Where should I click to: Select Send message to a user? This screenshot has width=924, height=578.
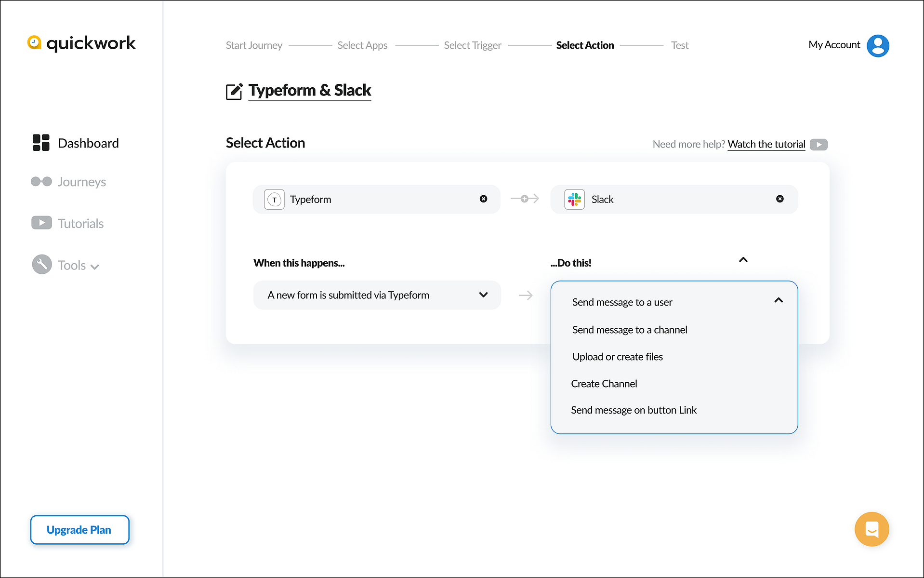pyautogui.click(x=622, y=302)
